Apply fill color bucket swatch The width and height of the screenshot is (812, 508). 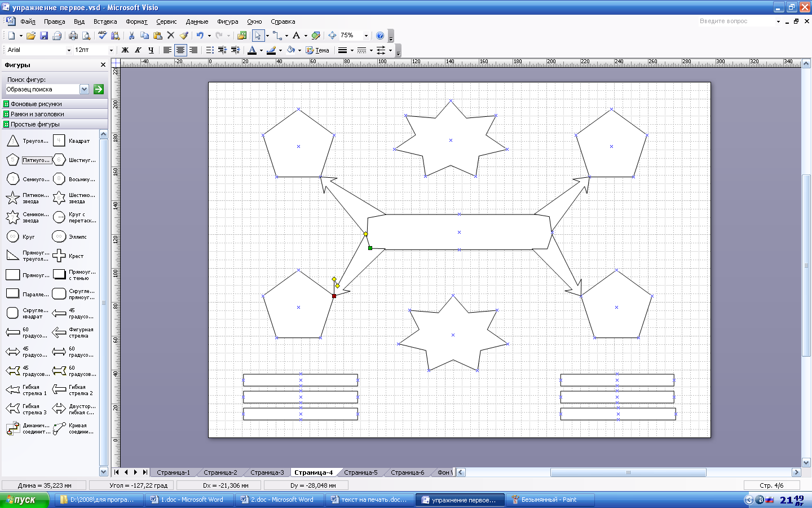(x=291, y=50)
